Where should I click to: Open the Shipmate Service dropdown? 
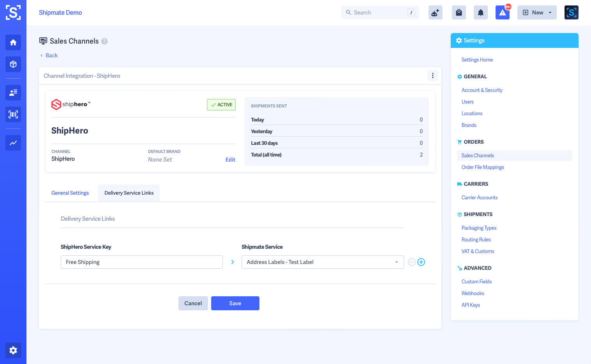coord(323,262)
